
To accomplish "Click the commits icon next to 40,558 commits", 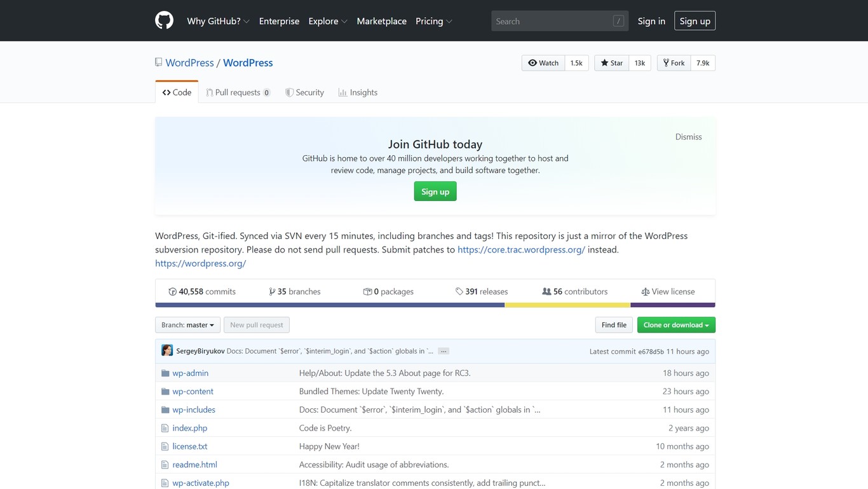I will [173, 291].
